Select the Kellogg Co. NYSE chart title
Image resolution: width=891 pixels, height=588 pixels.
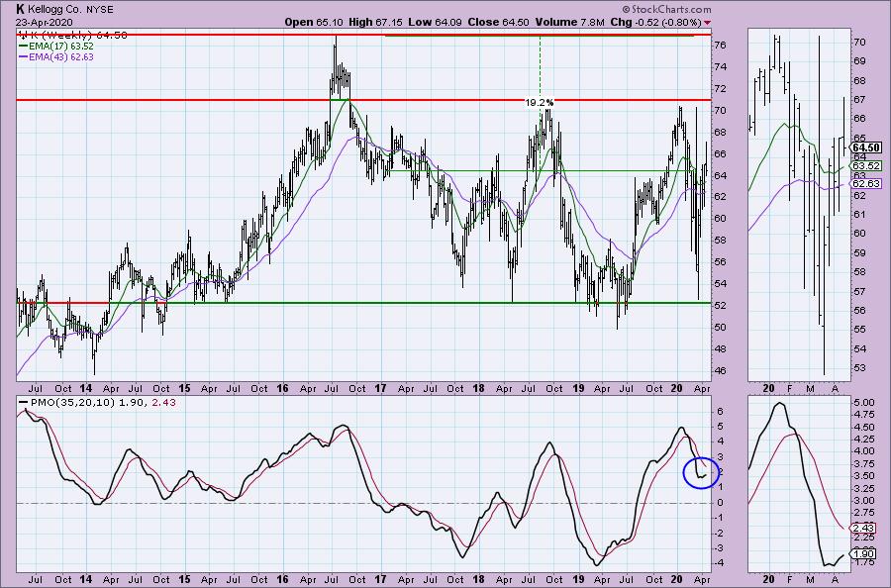(64, 9)
